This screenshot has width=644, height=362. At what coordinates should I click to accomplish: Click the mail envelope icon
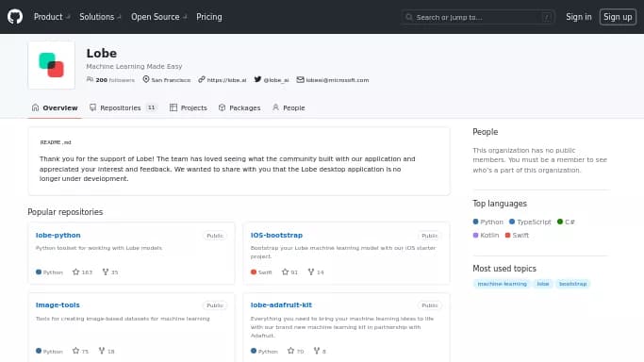coord(300,79)
